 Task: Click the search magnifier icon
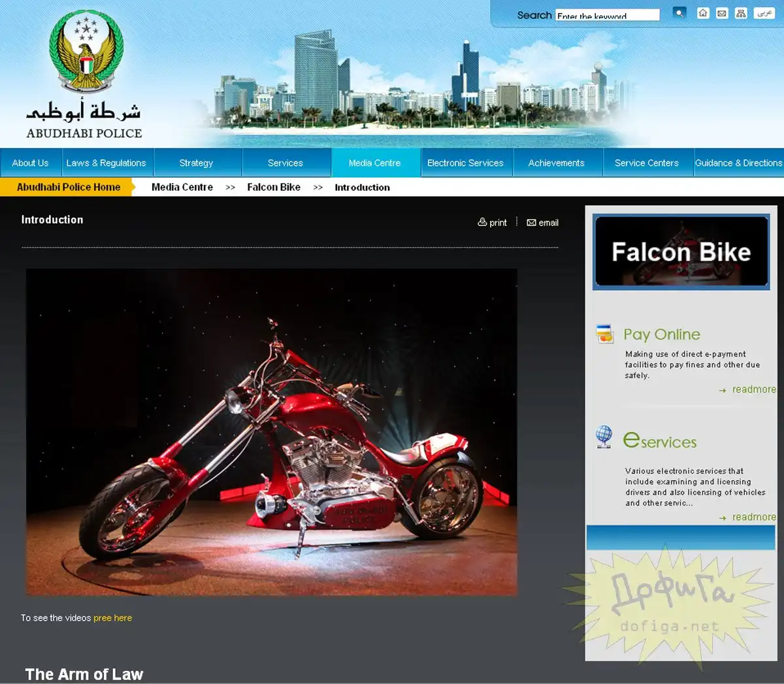[679, 13]
